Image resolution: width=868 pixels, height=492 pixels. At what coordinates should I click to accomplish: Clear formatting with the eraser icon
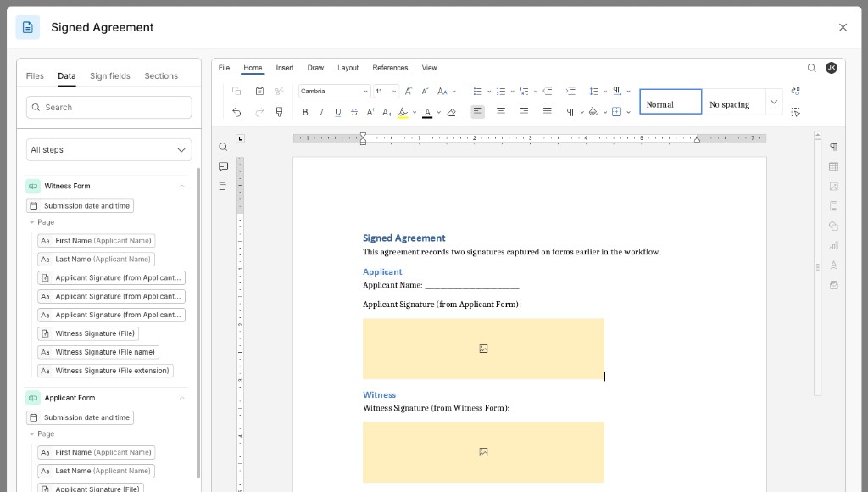(x=451, y=112)
